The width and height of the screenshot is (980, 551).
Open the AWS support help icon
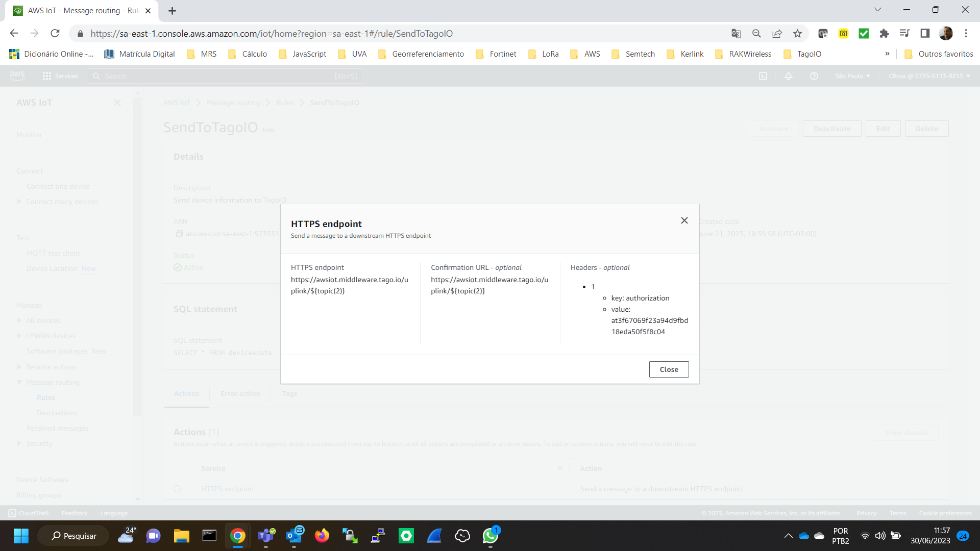[814, 76]
